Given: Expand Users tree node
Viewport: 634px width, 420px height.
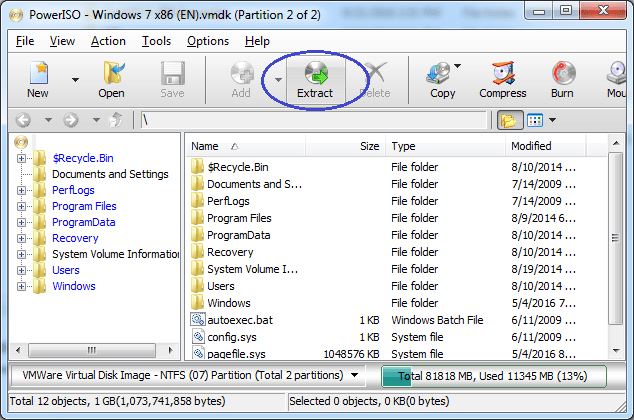Looking at the screenshot, I should pyautogui.click(x=21, y=270).
